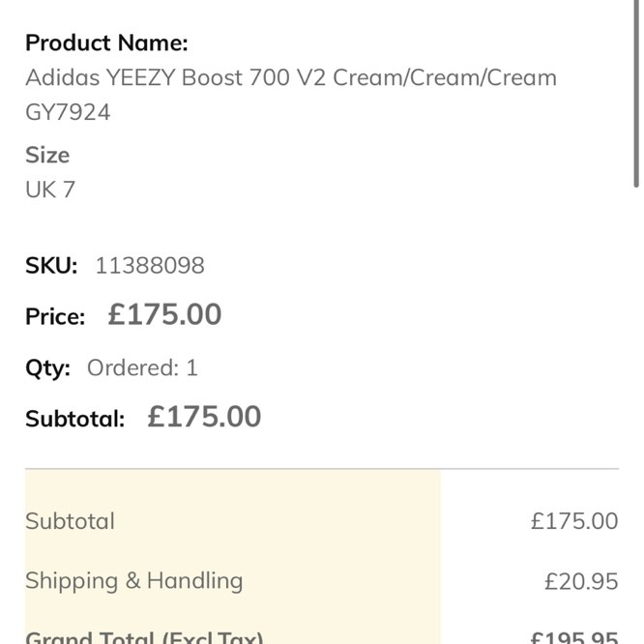Click the bold £175.00 beside Subtotal:

[204, 417]
